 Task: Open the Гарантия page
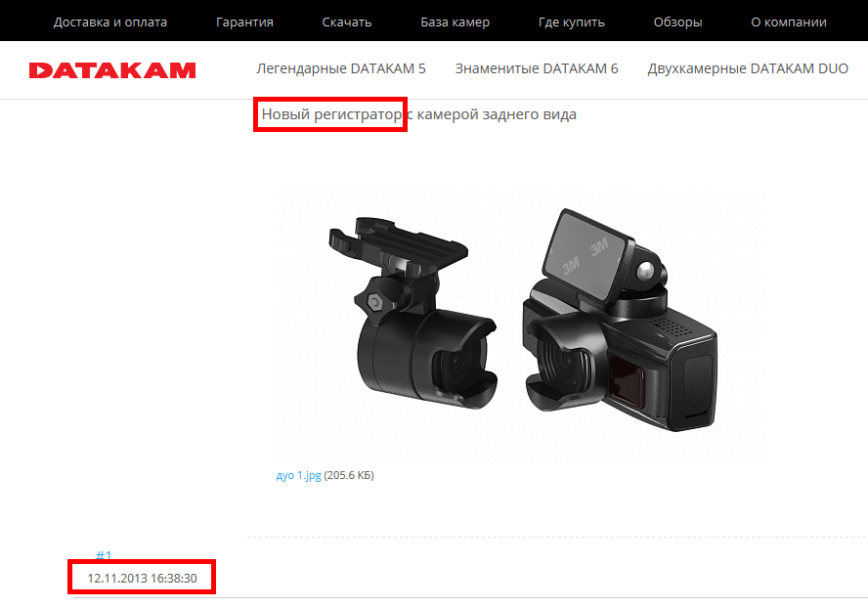(244, 22)
